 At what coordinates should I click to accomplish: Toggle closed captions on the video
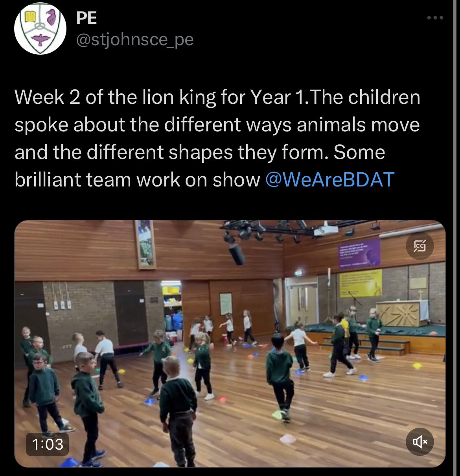pyautogui.click(x=420, y=246)
